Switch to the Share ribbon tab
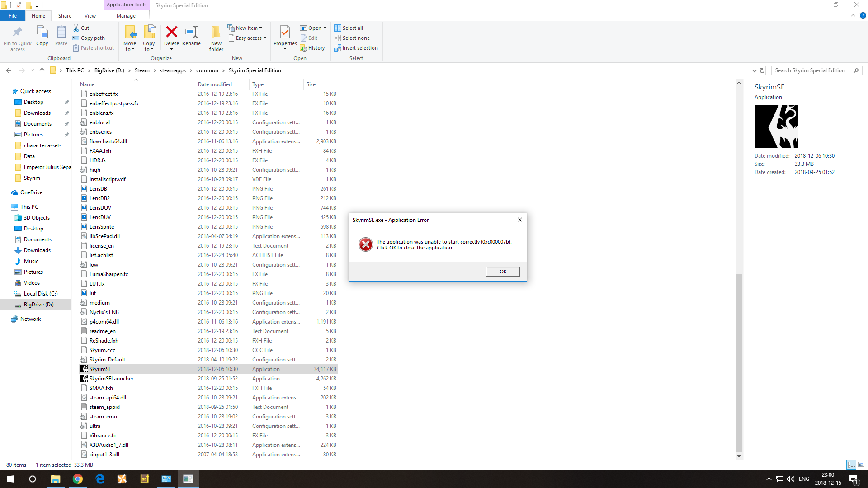The height and width of the screenshot is (488, 868). point(65,16)
